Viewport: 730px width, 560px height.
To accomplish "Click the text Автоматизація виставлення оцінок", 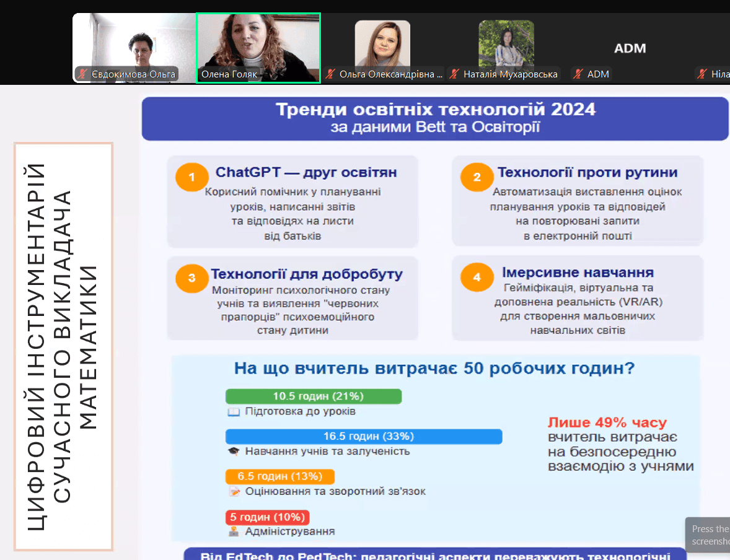I will click(587, 192).
